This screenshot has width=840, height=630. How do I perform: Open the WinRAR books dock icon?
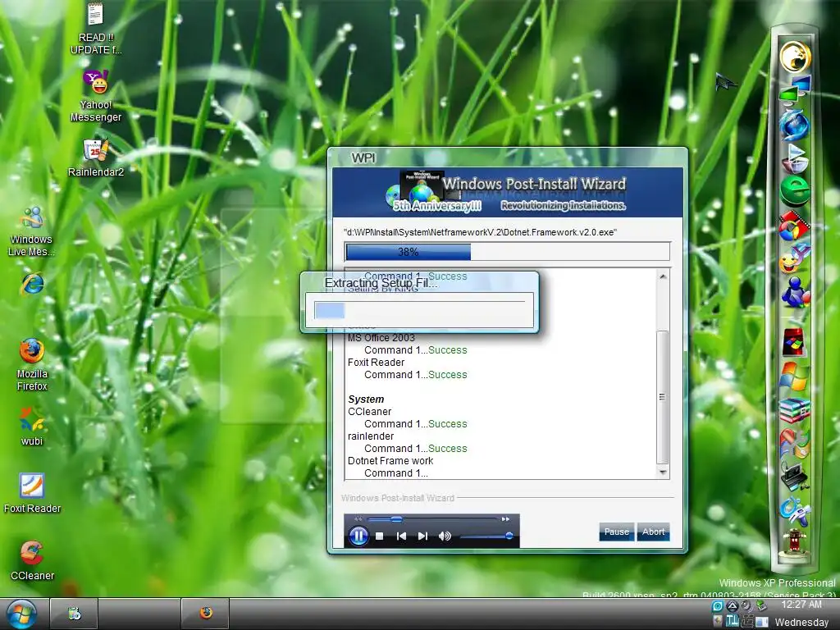(x=794, y=410)
